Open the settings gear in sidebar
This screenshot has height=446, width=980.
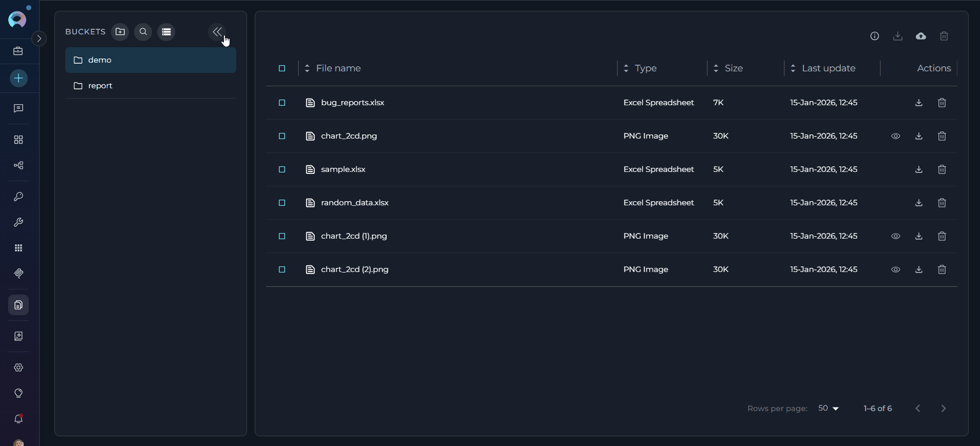(18, 367)
